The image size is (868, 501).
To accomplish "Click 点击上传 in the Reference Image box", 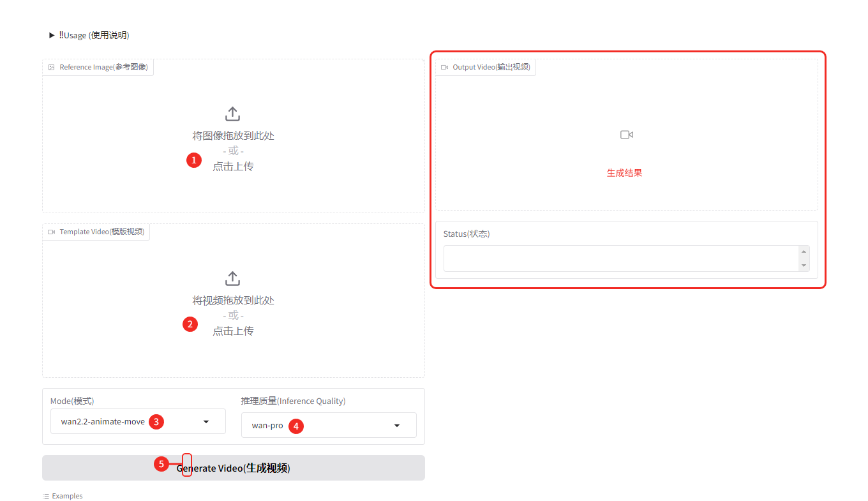I will [x=233, y=167].
